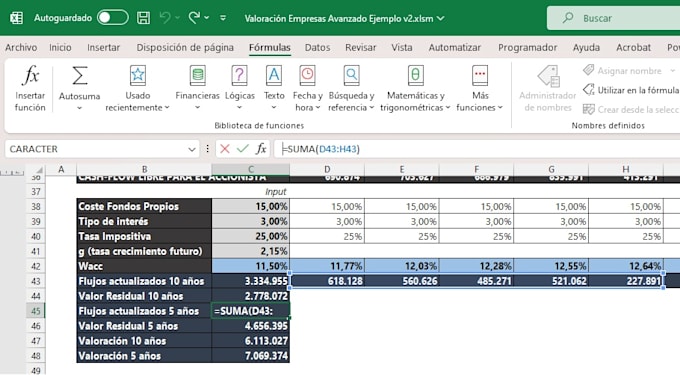680x375 pixels.
Task: Click the Select All corner triangle
Action: click(x=39, y=170)
